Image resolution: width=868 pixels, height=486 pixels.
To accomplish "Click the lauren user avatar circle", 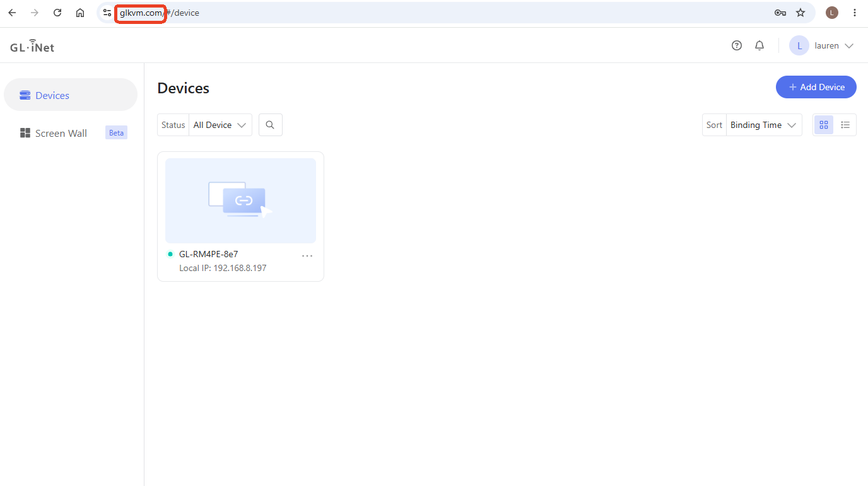I will tap(799, 45).
